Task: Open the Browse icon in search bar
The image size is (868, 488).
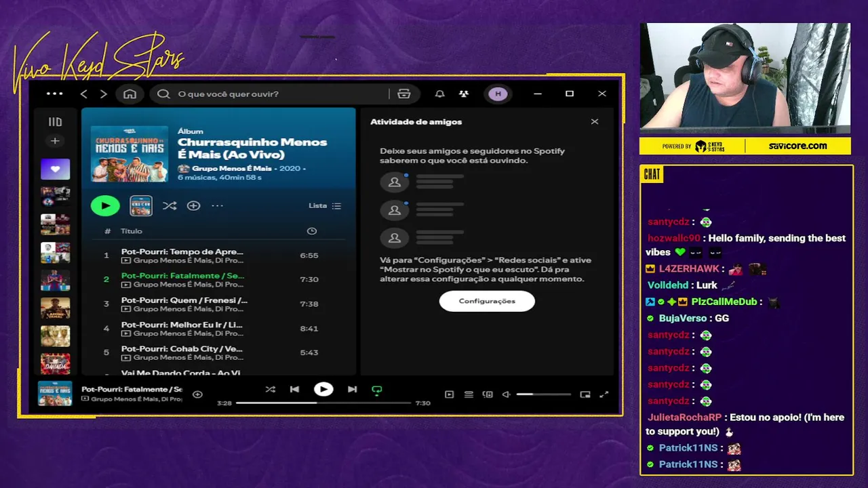Action: [404, 94]
